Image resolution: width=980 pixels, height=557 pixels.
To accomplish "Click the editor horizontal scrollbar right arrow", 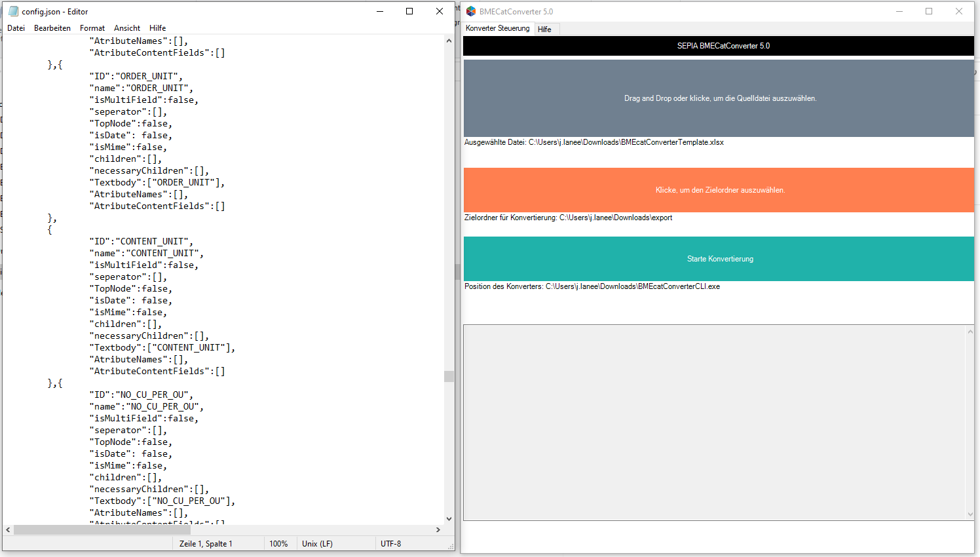I will pos(438,529).
